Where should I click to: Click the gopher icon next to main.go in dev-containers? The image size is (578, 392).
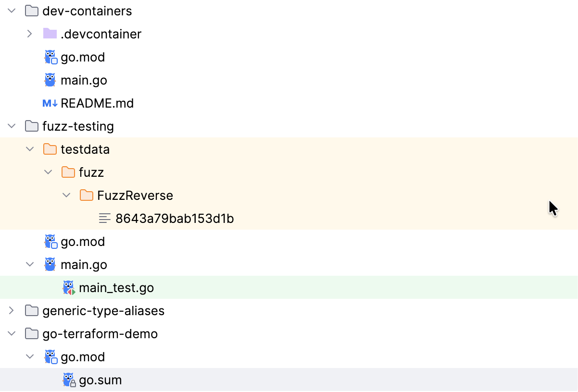click(50, 80)
